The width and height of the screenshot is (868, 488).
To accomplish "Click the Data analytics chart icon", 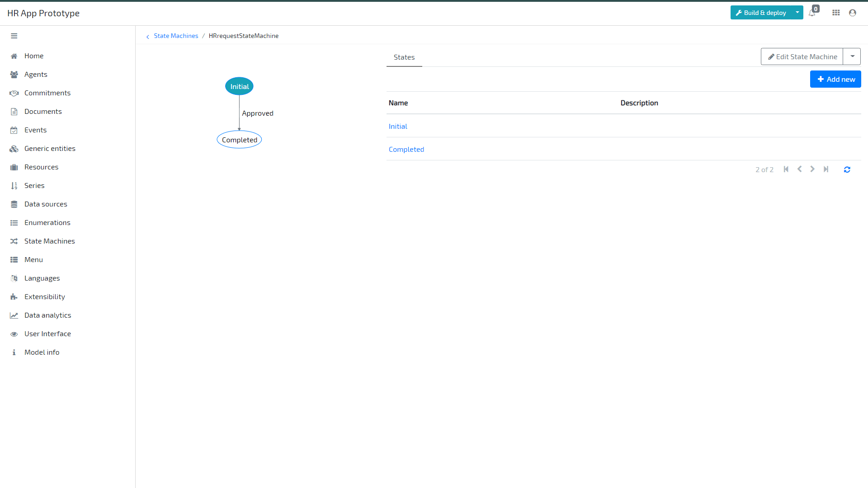I will (x=14, y=315).
